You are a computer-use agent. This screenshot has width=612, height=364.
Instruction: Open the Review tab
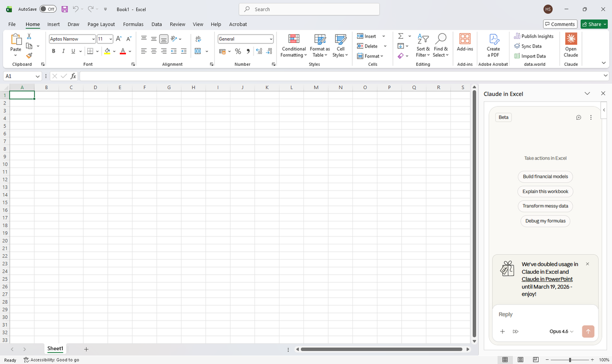point(177,24)
